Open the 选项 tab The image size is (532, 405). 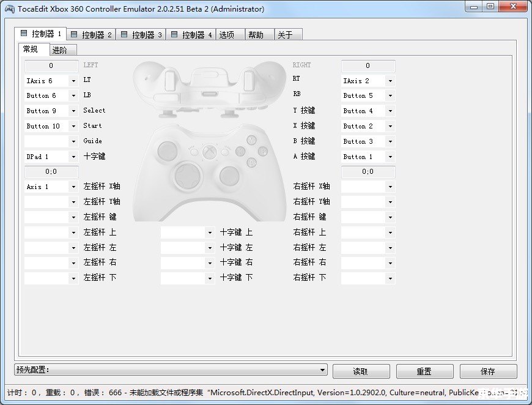pyautogui.click(x=230, y=35)
